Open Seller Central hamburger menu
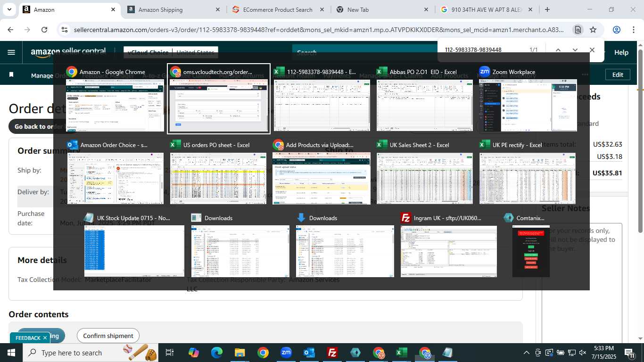Viewport: 644px width, 362px height. (11, 52)
